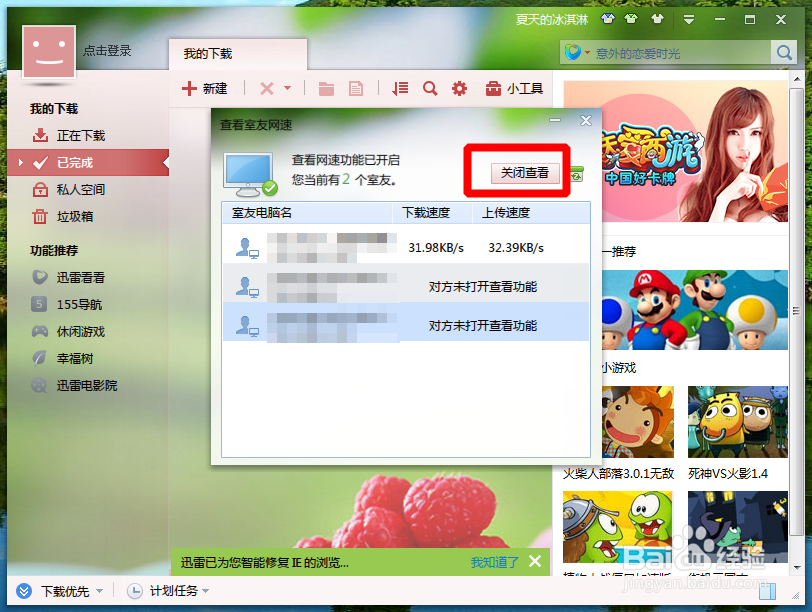Image resolution: width=812 pixels, height=612 pixels.
Task: Expand the delete button dropdown arrow
Action: pyautogui.click(x=288, y=88)
